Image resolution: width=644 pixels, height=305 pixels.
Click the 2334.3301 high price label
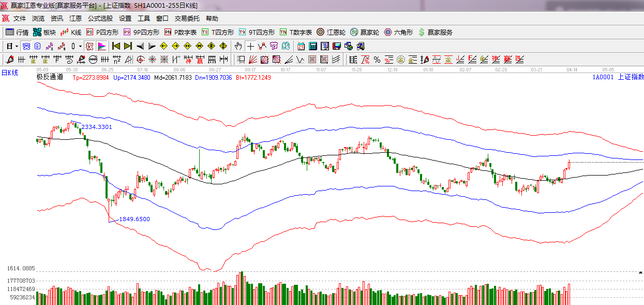click(x=97, y=127)
